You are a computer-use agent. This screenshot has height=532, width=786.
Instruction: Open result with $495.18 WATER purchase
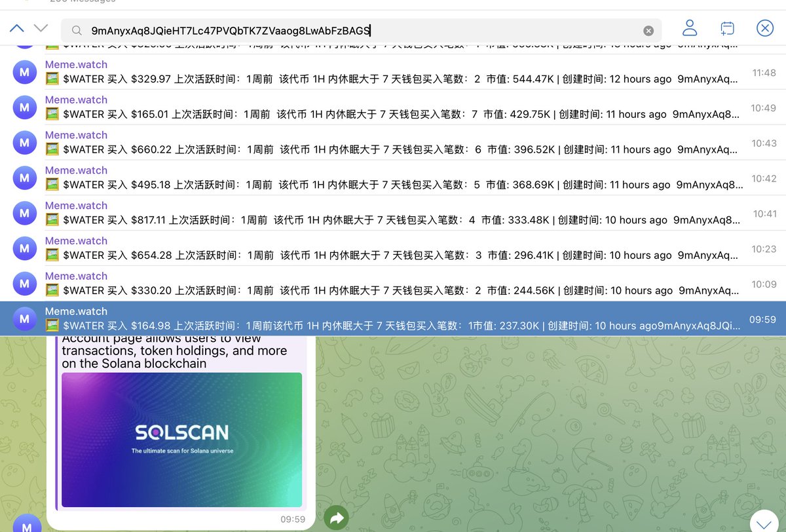pyautogui.click(x=393, y=178)
